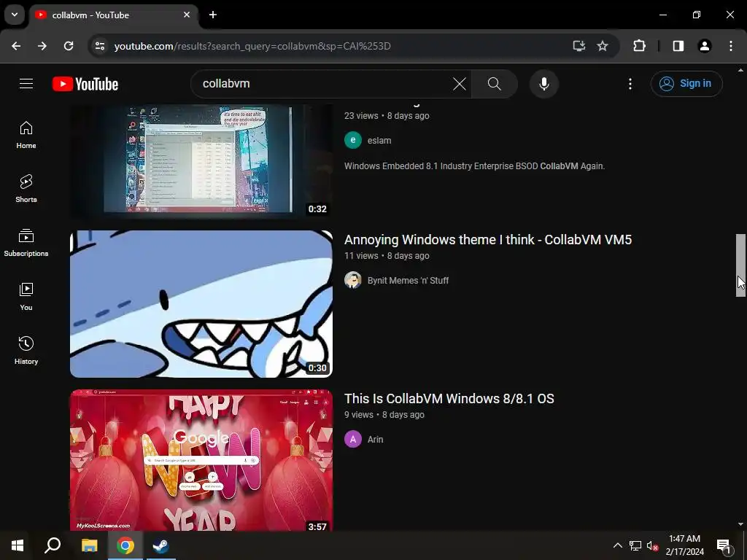The height and width of the screenshot is (560, 747).
Task: Open Subscriptions in sidebar
Action: (26, 243)
